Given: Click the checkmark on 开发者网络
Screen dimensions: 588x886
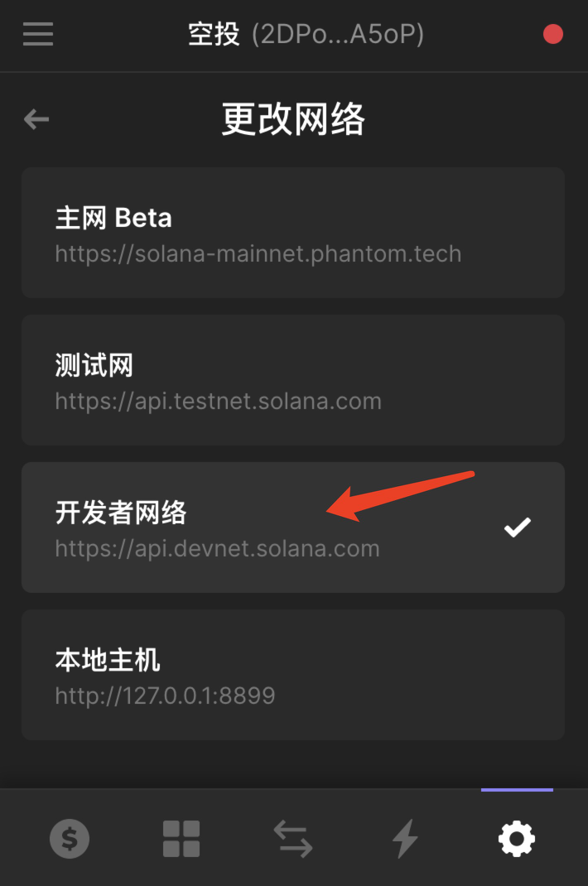Looking at the screenshot, I should [x=518, y=527].
